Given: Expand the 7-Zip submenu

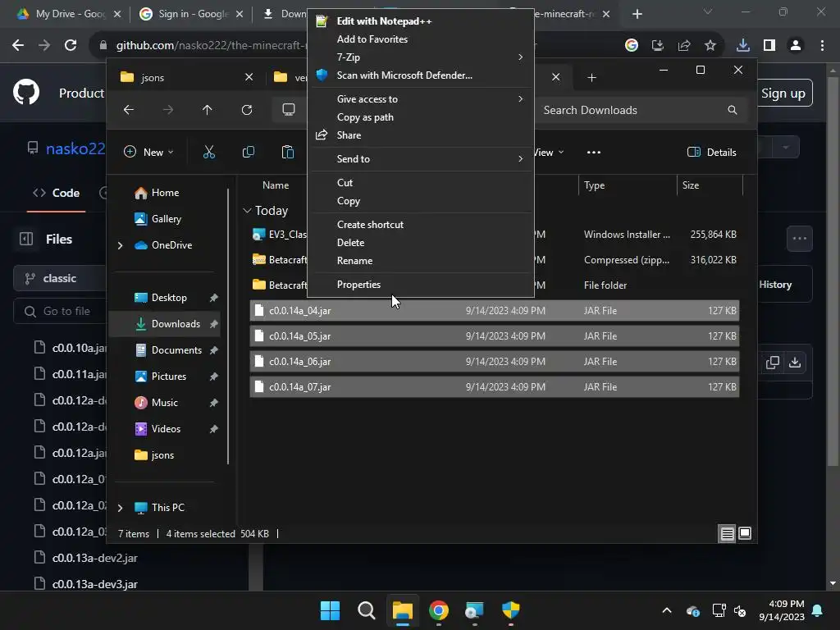Looking at the screenshot, I should (x=421, y=57).
